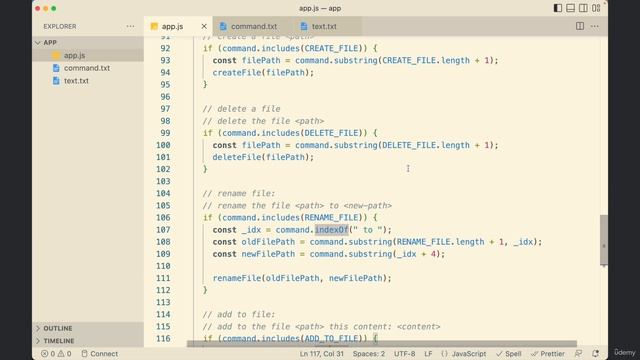This screenshot has height=360, width=640.
Task: Open app.js in the Explorer tree
Action: click(x=74, y=55)
